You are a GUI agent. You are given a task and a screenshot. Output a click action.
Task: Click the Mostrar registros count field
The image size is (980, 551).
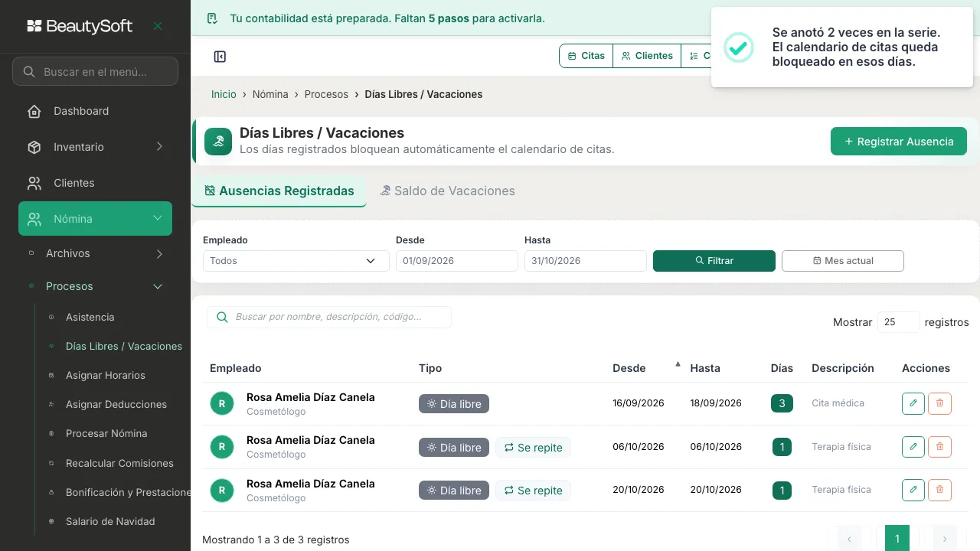898,322
